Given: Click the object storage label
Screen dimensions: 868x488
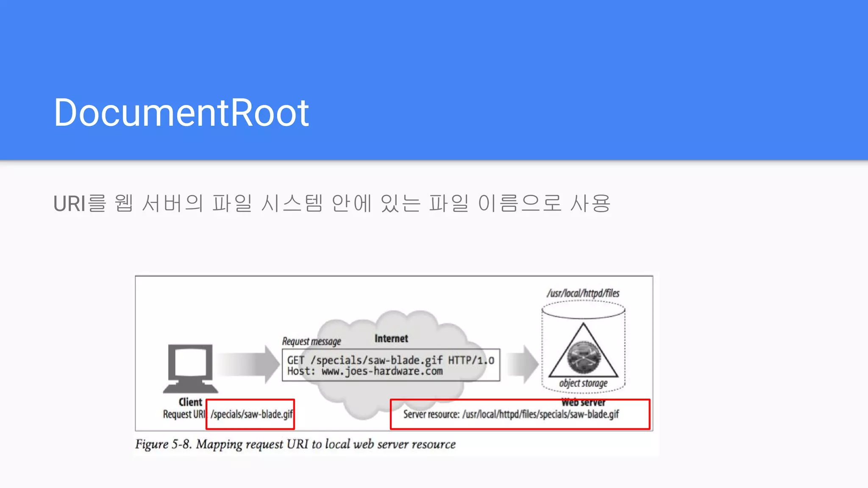Looking at the screenshot, I should [583, 383].
